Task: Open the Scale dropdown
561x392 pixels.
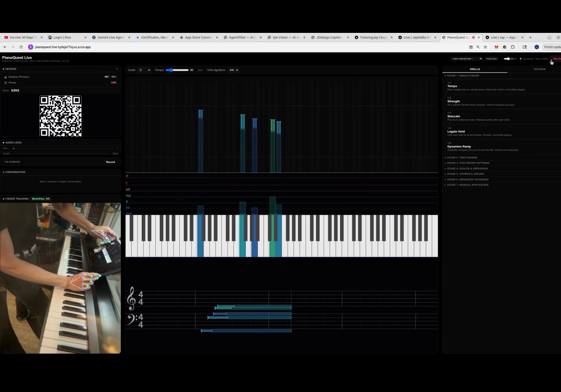Action: (144, 70)
